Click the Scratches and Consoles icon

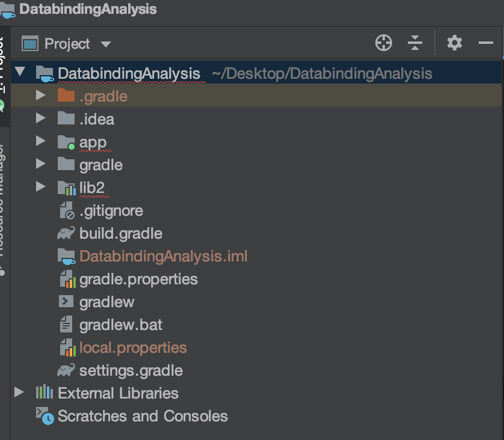coord(44,415)
